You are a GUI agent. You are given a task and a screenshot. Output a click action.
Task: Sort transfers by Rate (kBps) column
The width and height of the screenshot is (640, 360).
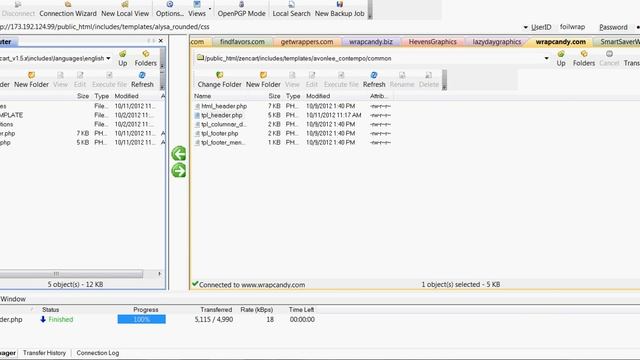(x=257, y=310)
